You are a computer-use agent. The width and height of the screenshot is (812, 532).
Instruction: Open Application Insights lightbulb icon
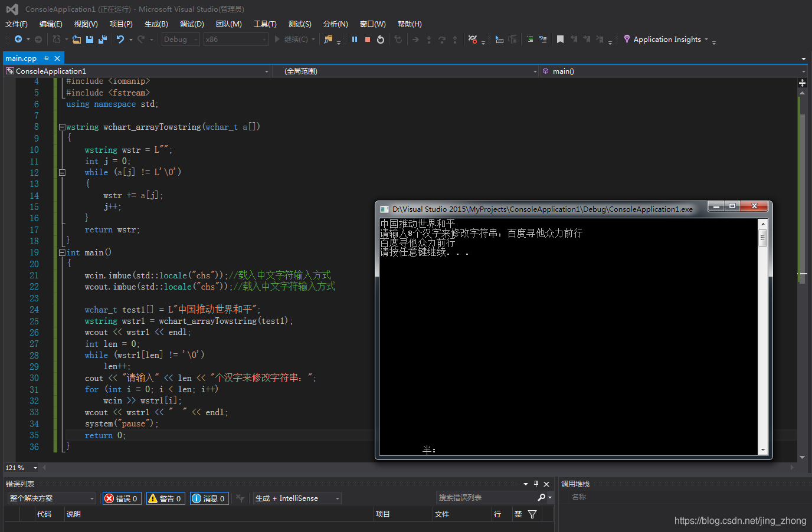click(x=626, y=39)
